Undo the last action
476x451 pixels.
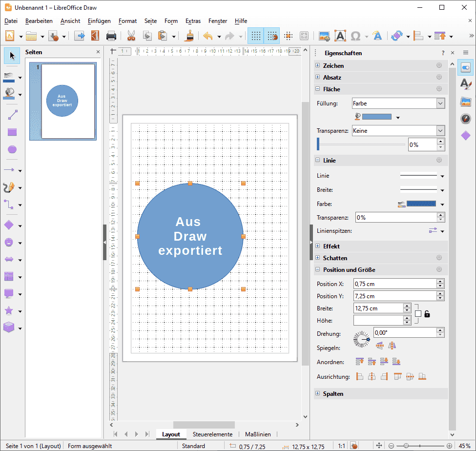point(208,36)
